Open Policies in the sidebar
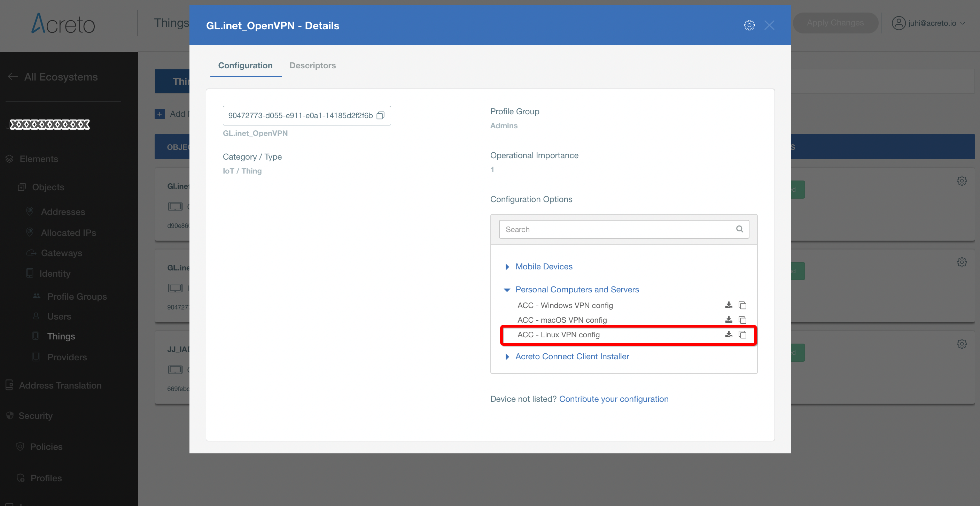 (x=46, y=447)
